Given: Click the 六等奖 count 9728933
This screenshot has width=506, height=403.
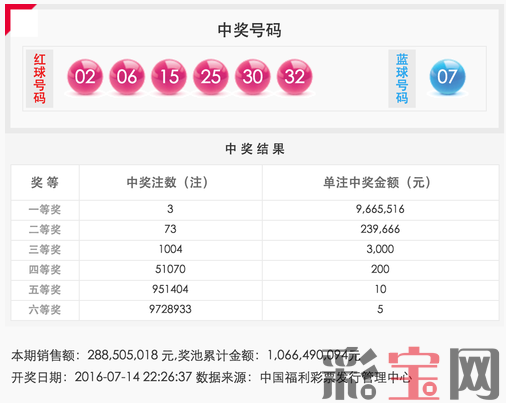Looking at the screenshot, I should (170, 309).
